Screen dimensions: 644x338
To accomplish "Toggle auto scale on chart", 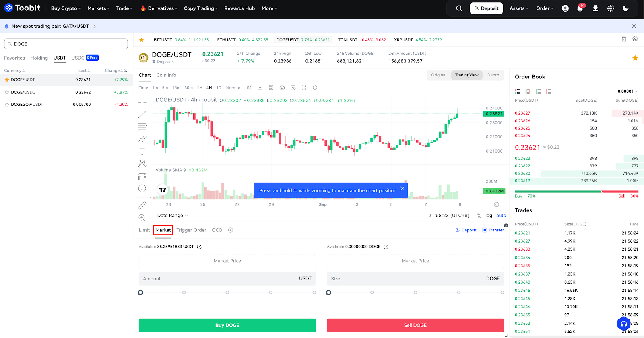I will [x=501, y=216].
